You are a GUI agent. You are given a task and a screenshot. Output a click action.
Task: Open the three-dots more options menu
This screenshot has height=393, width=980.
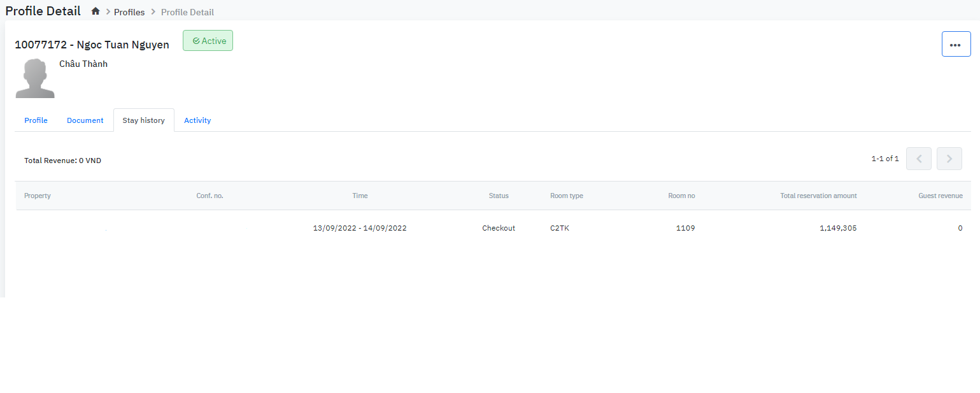click(x=956, y=44)
